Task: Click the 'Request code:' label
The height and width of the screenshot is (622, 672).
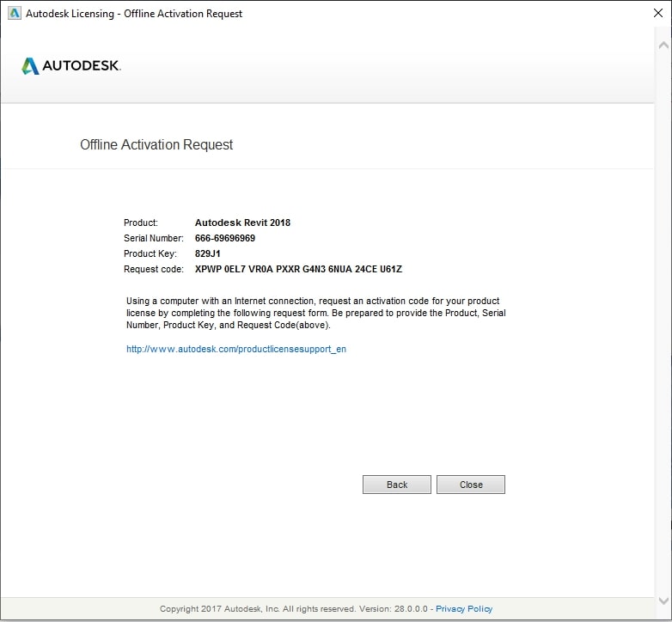Action: pyautogui.click(x=154, y=269)
